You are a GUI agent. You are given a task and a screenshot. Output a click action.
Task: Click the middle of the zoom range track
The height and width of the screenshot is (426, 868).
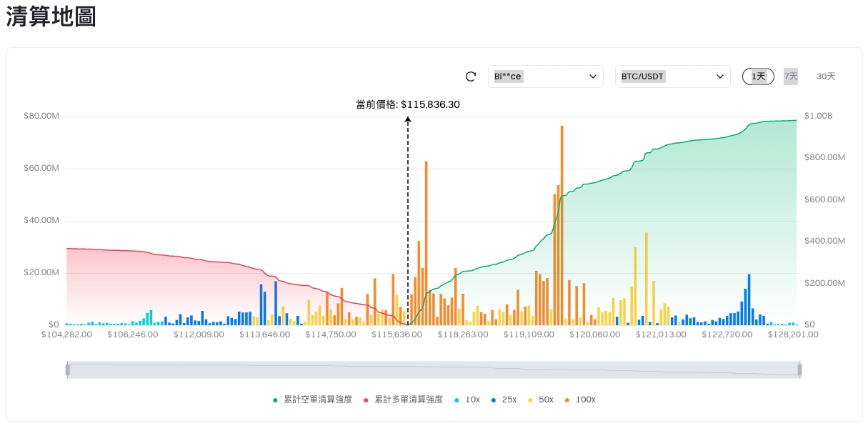(x=434, y=370)
